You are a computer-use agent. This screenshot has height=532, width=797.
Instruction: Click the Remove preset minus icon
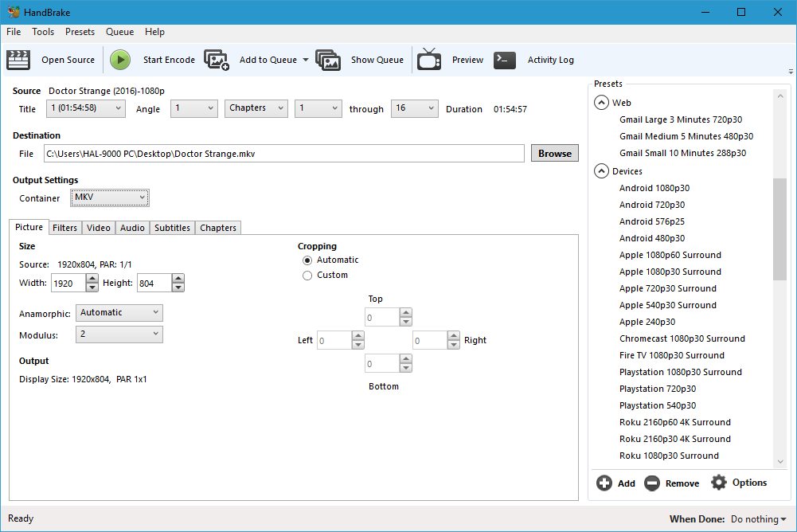[x=652, y=483]
